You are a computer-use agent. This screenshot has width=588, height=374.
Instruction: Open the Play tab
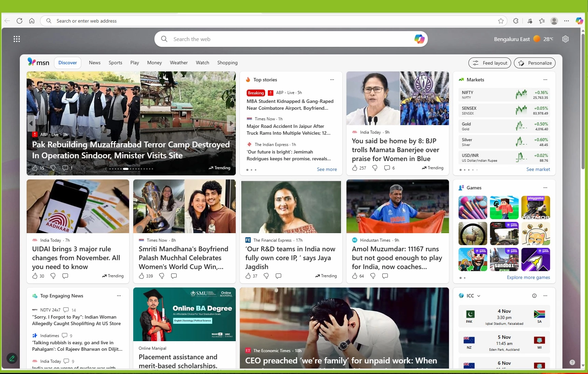point(135,63)
